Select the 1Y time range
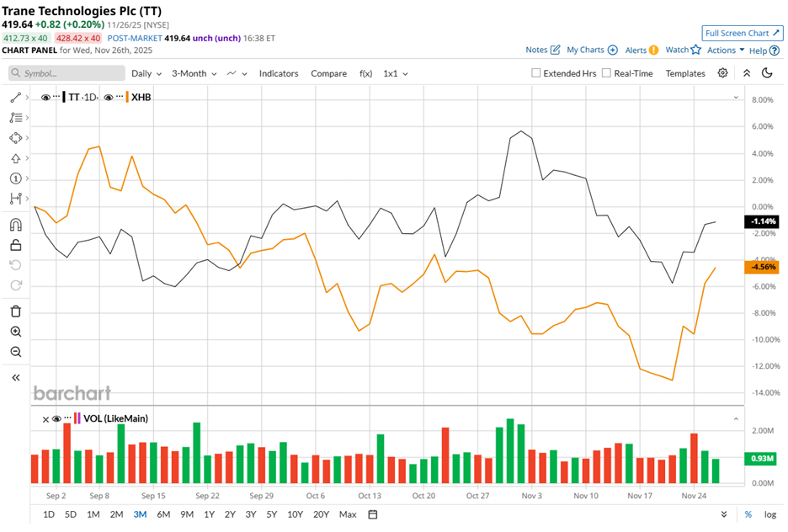 click(x=209, y=514)
